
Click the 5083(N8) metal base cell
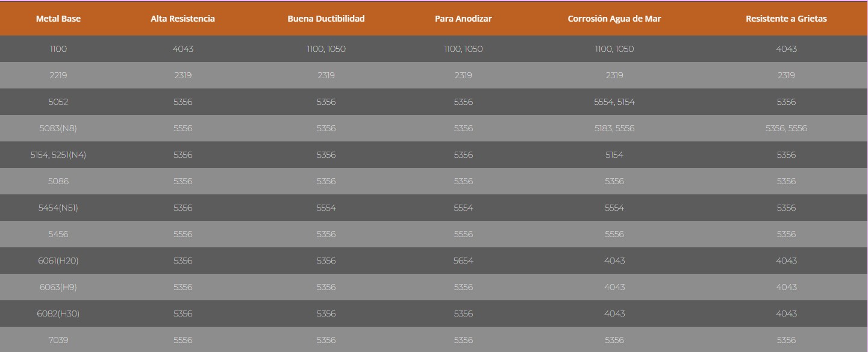[x=58, y=128]
